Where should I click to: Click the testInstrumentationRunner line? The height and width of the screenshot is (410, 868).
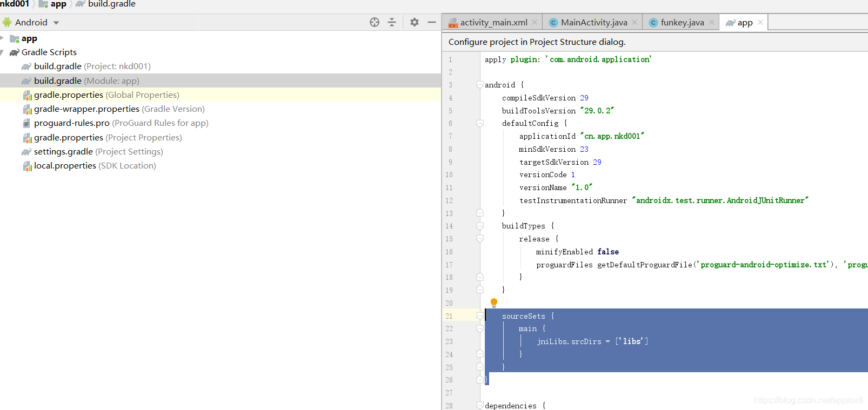664,200
